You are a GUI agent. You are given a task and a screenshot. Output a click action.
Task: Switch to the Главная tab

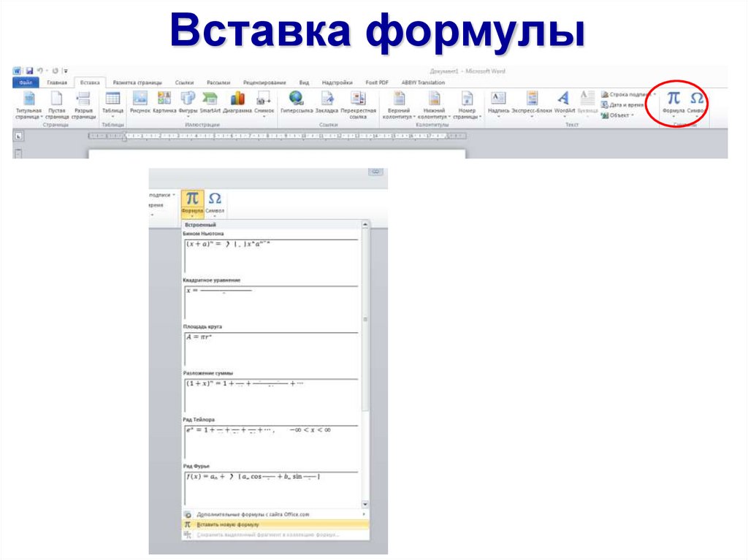click(57, 83)
